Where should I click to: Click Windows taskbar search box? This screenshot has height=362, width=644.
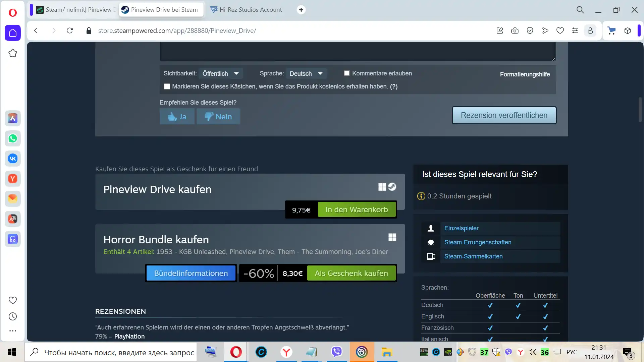coord(111,352)
